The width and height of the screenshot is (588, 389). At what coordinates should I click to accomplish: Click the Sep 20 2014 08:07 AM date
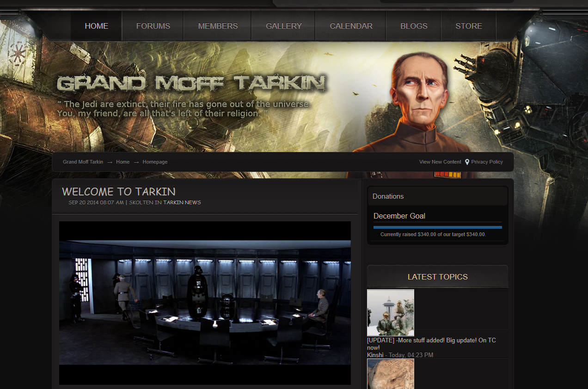point(96,202)
